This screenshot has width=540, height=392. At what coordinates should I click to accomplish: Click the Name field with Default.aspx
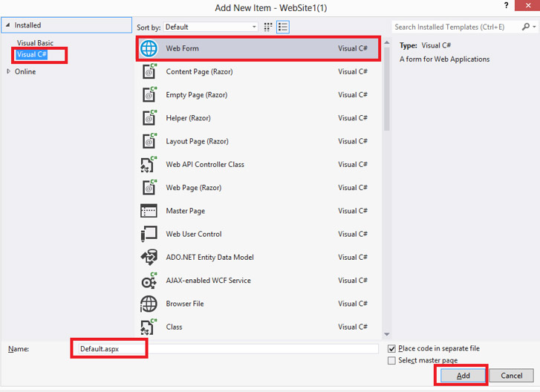[228, 349]
